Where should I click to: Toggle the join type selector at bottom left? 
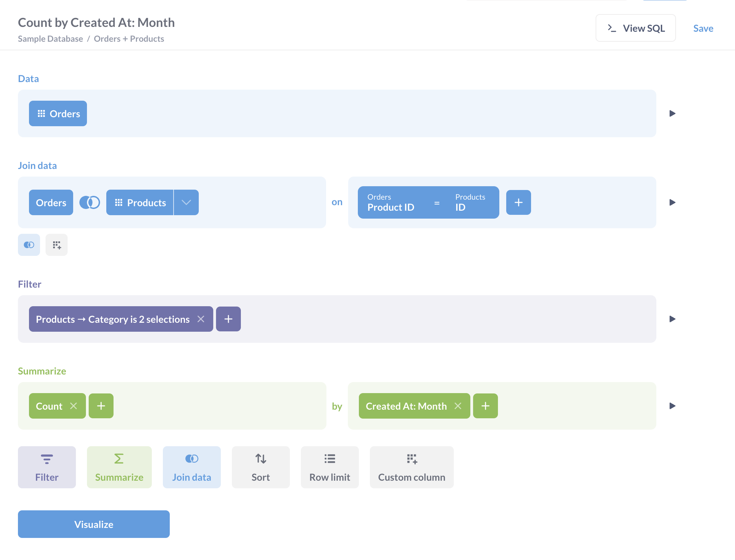[29, 244]
